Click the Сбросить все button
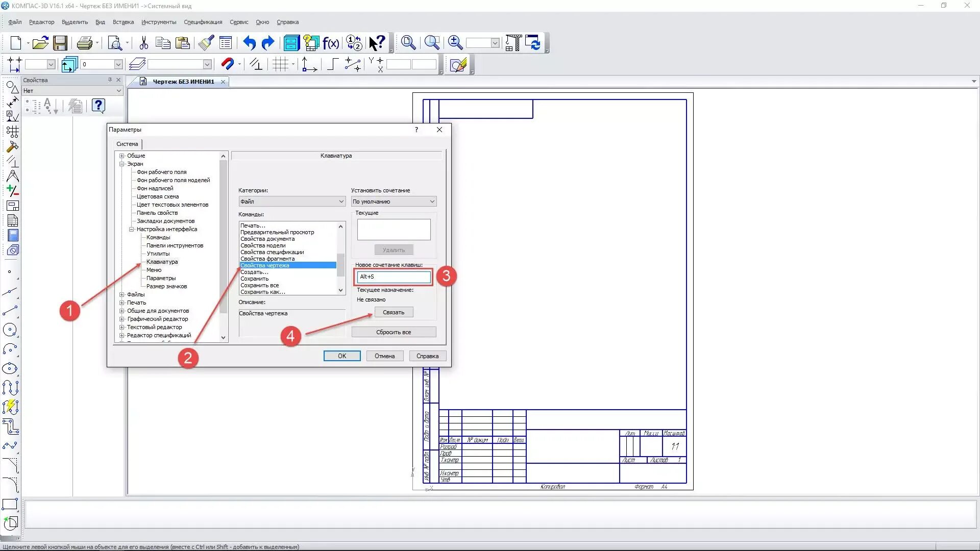This screenshot has height=551, width=980. [x=393, y=332]
